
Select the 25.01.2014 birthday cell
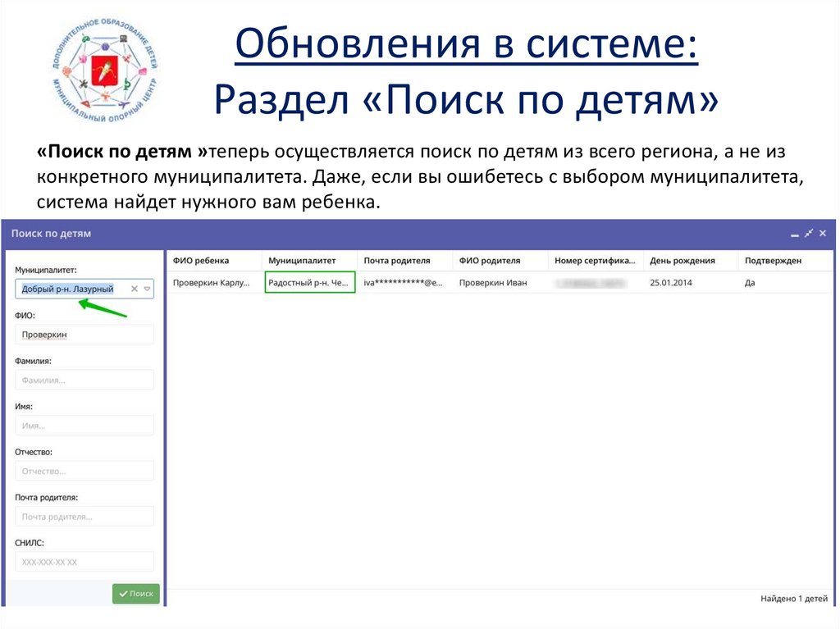pyautogui.click(x=691, y=282)
